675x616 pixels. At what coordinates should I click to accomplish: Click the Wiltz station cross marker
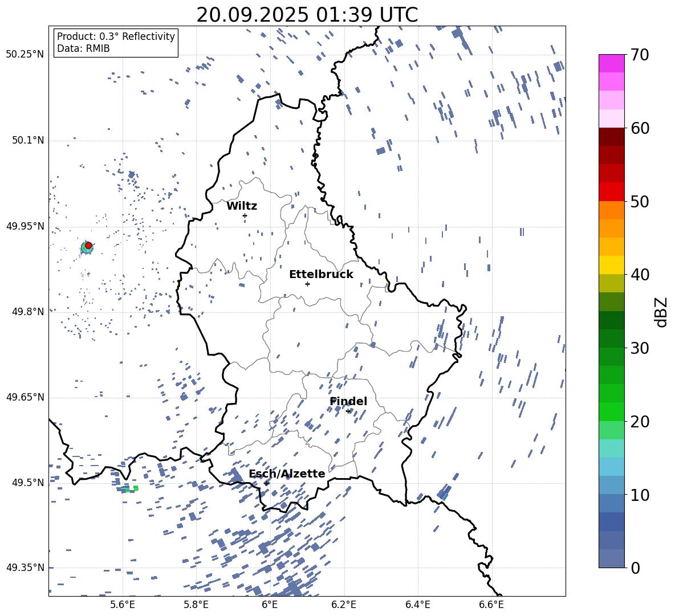(x=245, y=215)
